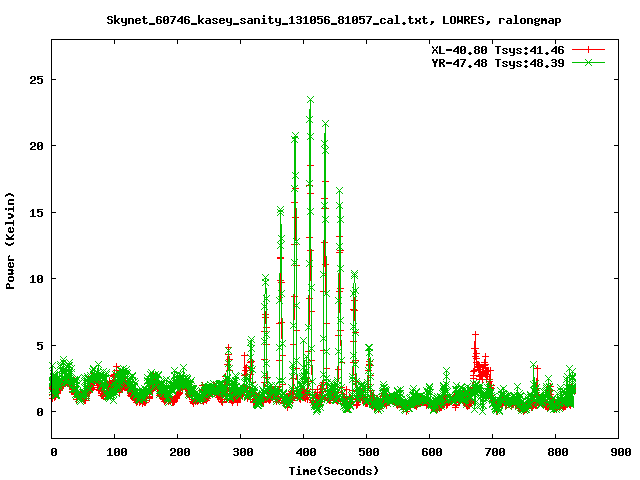Select the XL-40.80 Tsys:41.46 legend entry
Screen dimensions: 640x480
(498, 50)
